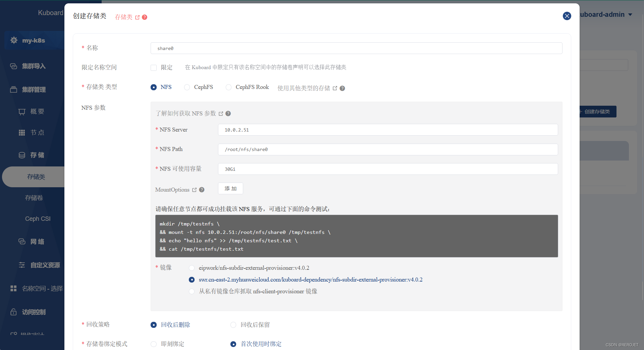Close the 创建存储类 dialog
The image size is (644, 350).
point(567,16)
